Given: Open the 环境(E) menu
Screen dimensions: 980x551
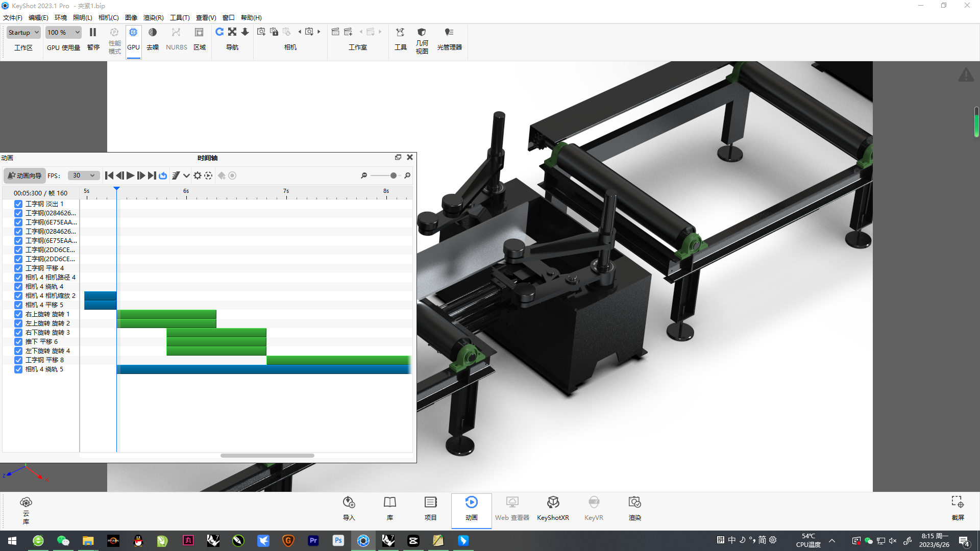Looking at the screenshot, I should 60,17.
